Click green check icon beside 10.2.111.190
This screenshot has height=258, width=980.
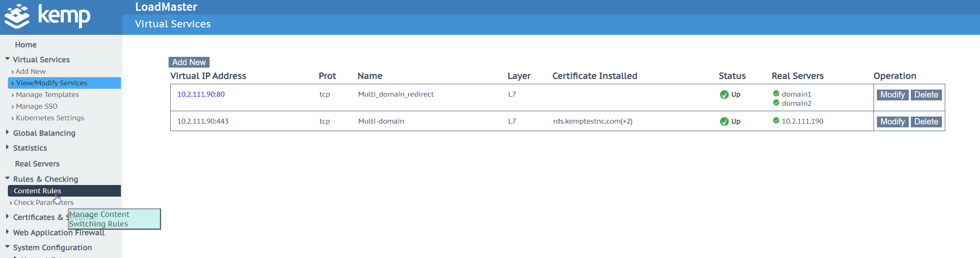(x=776, y=121)
